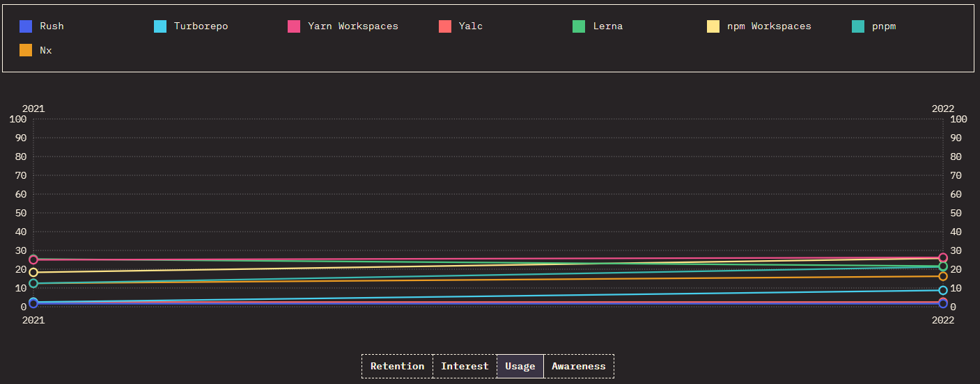980x384 pixels.
Task: Click the Yalc coral legend swatch
Action: tap(445, 26)
